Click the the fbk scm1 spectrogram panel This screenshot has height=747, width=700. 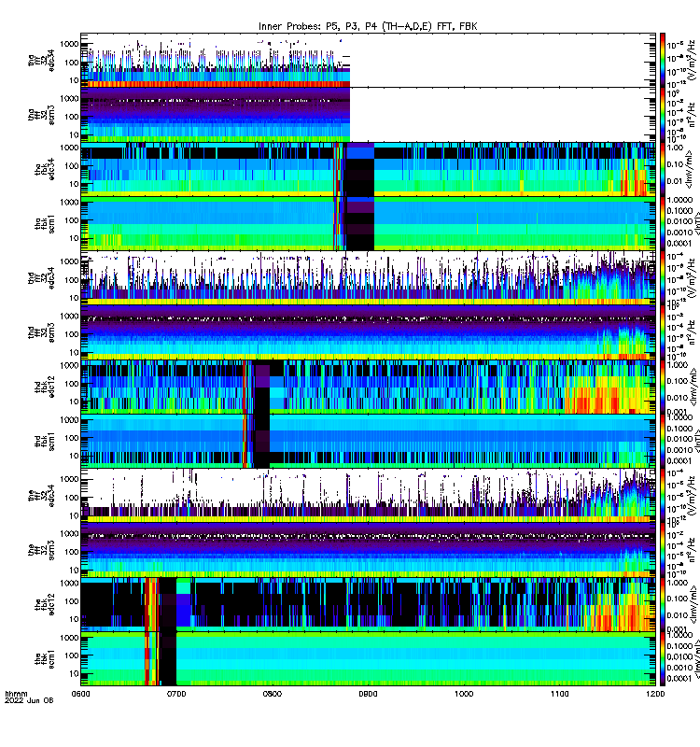[x=368, y=659]
